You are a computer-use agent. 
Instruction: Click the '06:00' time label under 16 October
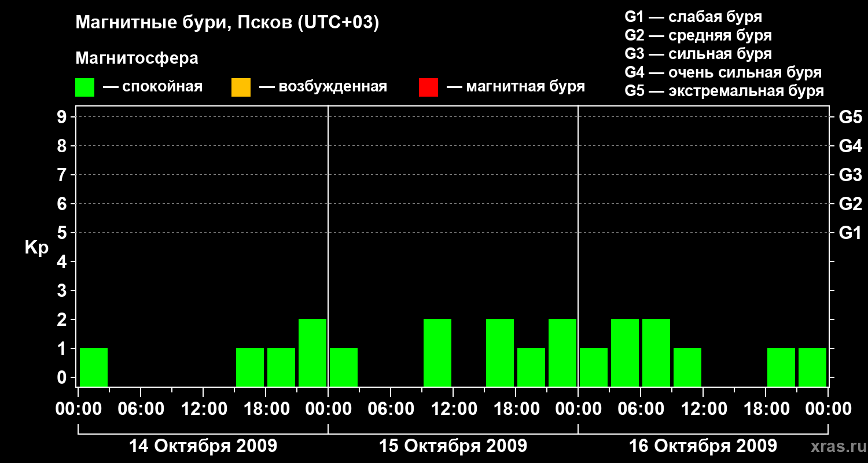[x=641, y=409]
